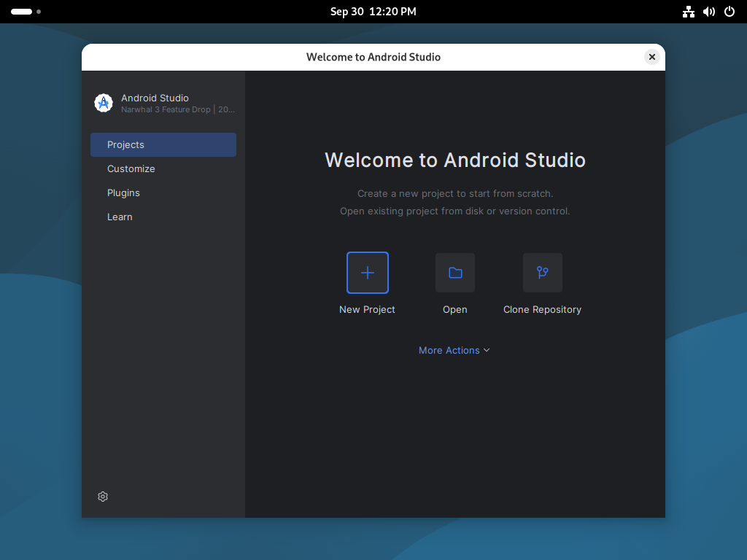
Task: Go to the Learn section
Action: tap(120, 217)
